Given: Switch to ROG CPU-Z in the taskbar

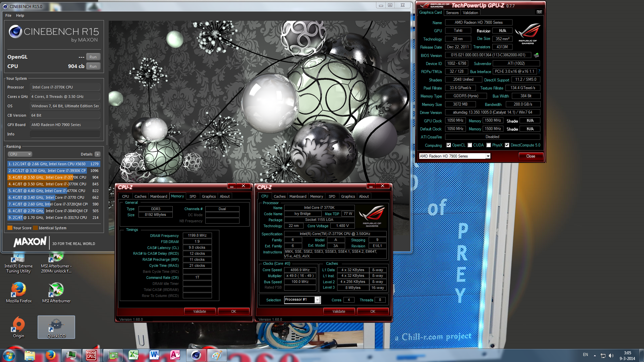Looking at the screenshot, I should [91, 355].
